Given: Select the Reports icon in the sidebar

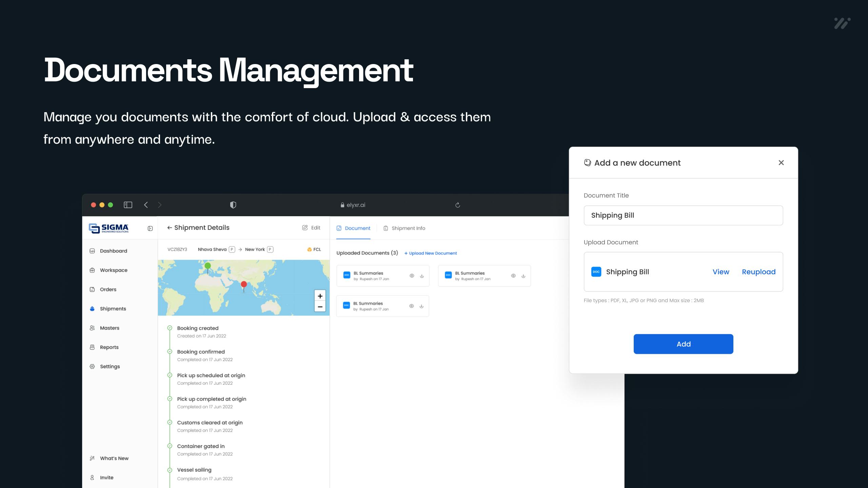Looking at the screenshot, I should point(92,347).
